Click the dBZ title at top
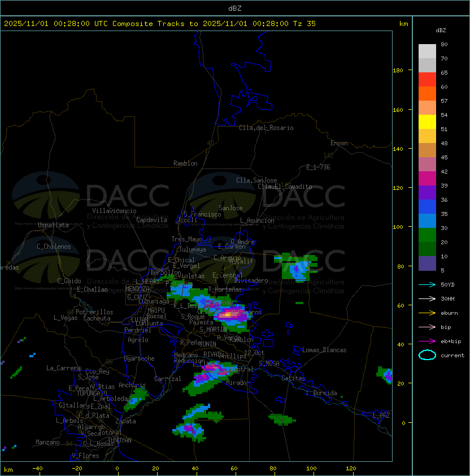Viewport: 470px width, 476px height. coord(235,8)
